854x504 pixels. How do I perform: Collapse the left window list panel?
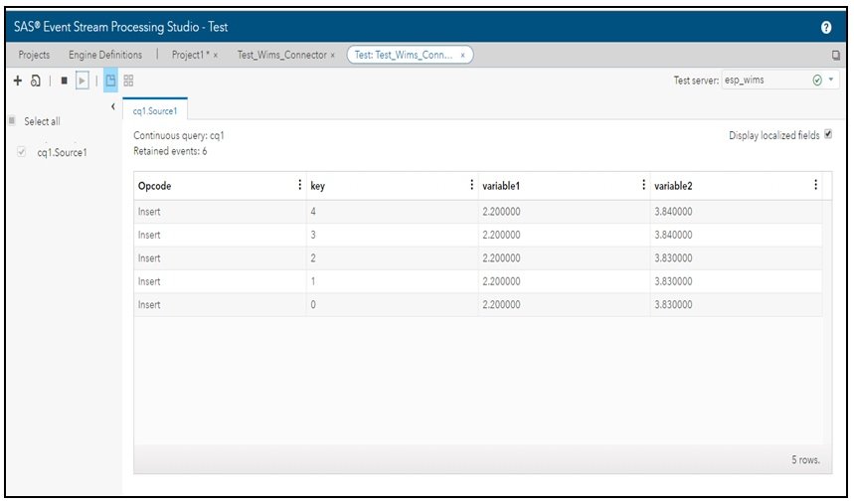[x=112, y=106]
